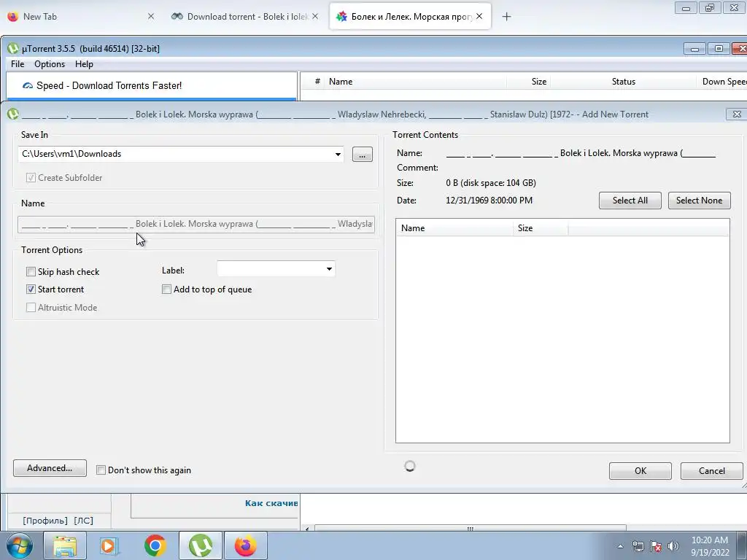Uncheck Start torrent option
Screen dimensions: 747x560
(x=31, y=289)
